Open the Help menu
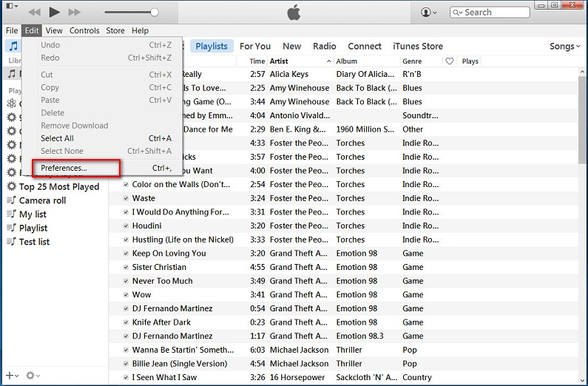This screenshot has width=588, height=386. pos(140,30)
